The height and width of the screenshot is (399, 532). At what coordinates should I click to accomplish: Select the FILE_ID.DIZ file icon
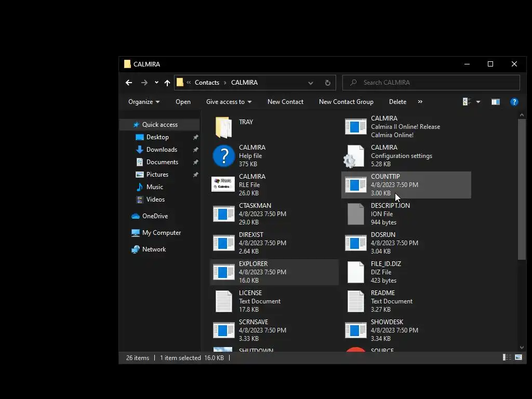pyautogui.click(x=355, y=272)
